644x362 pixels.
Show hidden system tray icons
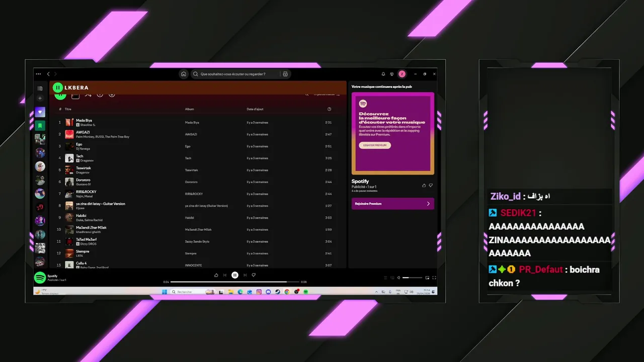coord(377,292)
